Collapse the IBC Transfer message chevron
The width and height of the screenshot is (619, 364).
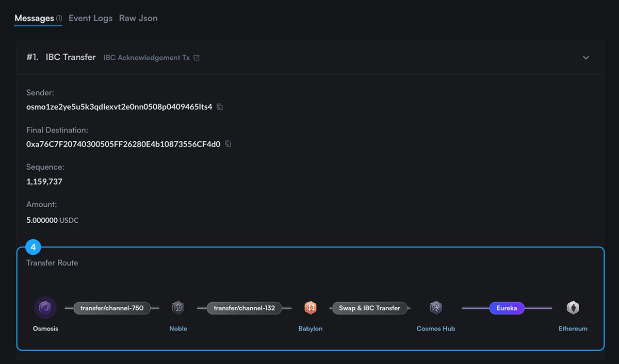pos(586,58)
